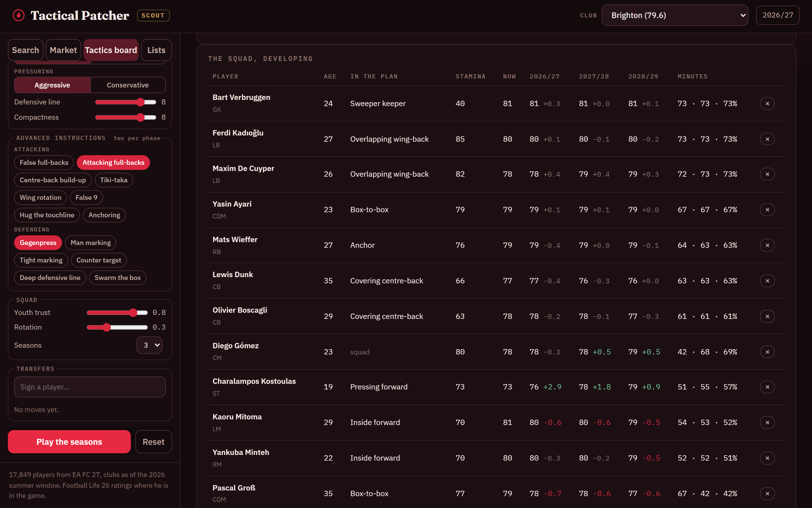
Task: Disable the Attacking full-backs instruction
Action: coord(113,163)
